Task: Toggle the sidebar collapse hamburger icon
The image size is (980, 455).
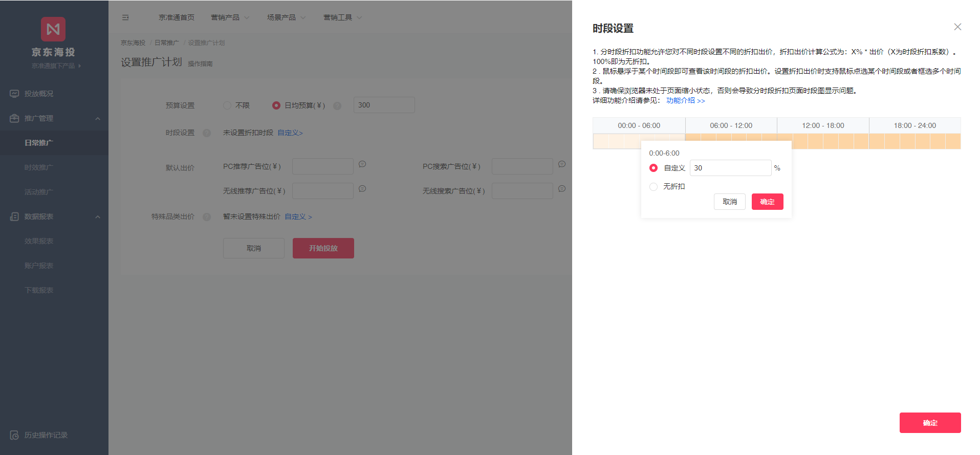Action: (125, 17)
